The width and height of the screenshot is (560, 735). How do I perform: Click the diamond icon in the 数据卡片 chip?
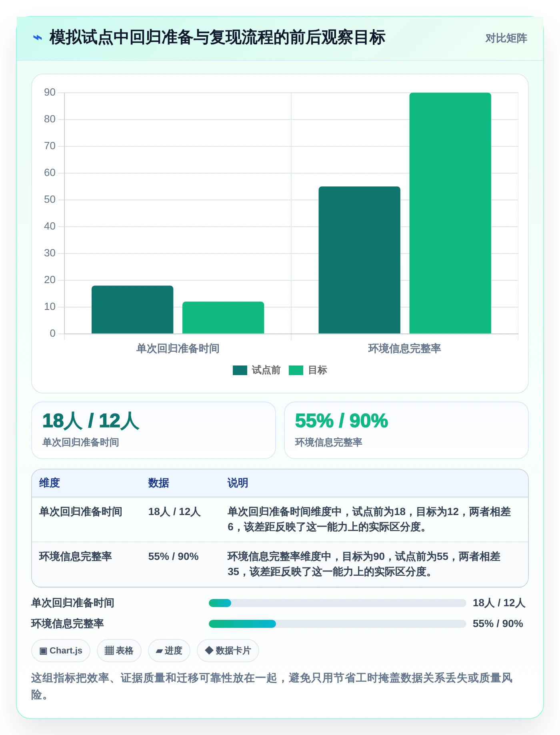(209, 650)
